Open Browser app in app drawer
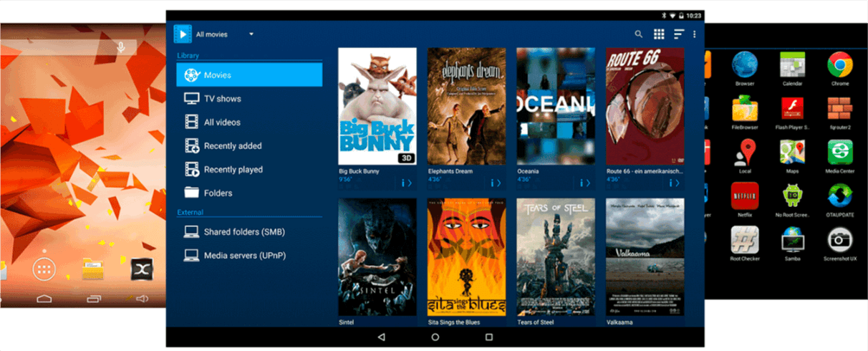 click(745, 69)
